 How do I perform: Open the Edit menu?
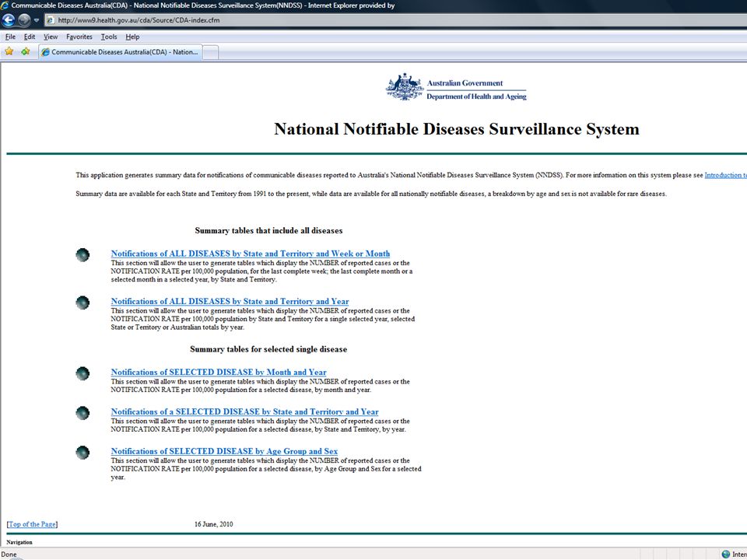(30, 37)
